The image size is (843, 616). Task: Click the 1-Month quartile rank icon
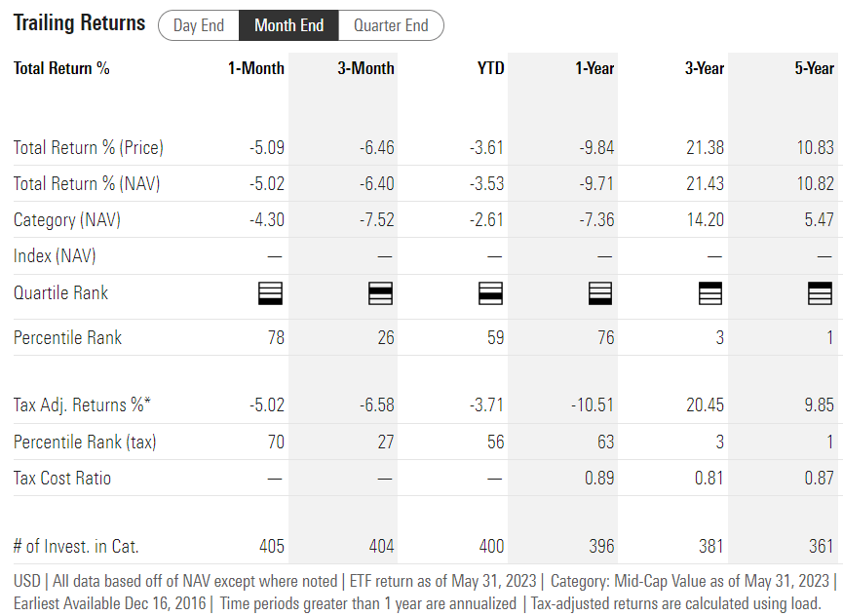click(x=270, y=293)
